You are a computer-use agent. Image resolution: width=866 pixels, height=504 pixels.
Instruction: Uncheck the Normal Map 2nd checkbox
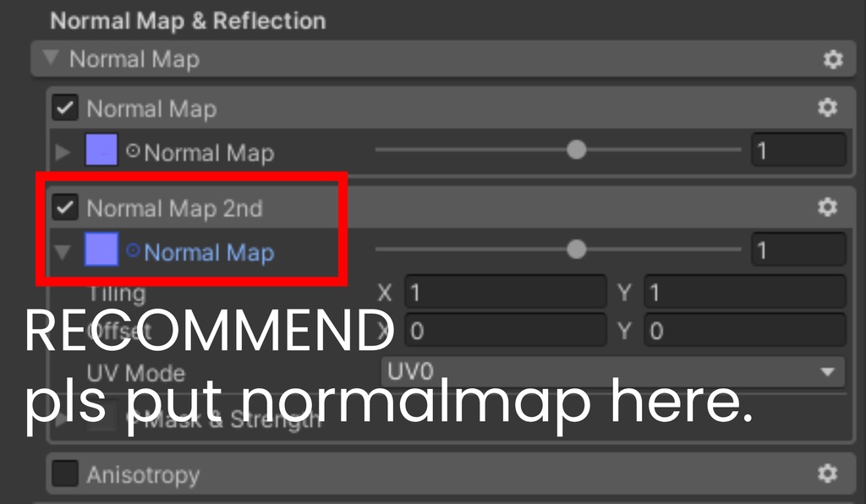click(64, 207)
